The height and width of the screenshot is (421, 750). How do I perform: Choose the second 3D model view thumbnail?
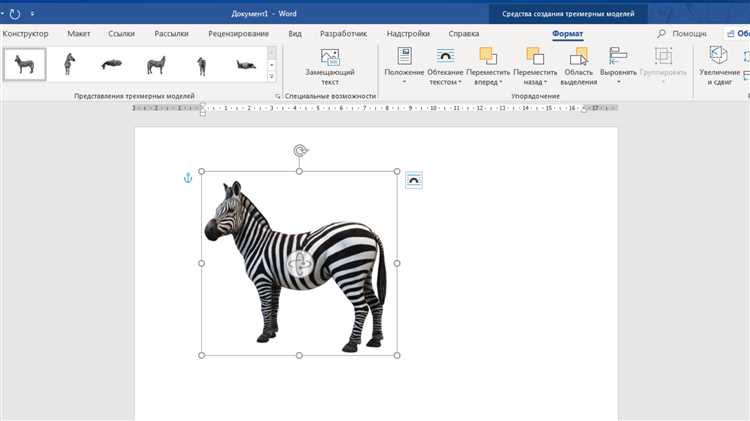pos(69,65)
